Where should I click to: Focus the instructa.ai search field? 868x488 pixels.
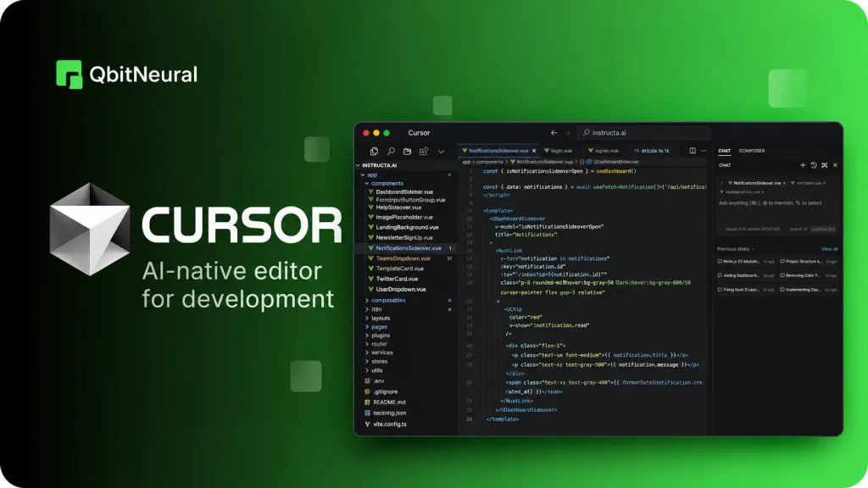tap(644, 133)
